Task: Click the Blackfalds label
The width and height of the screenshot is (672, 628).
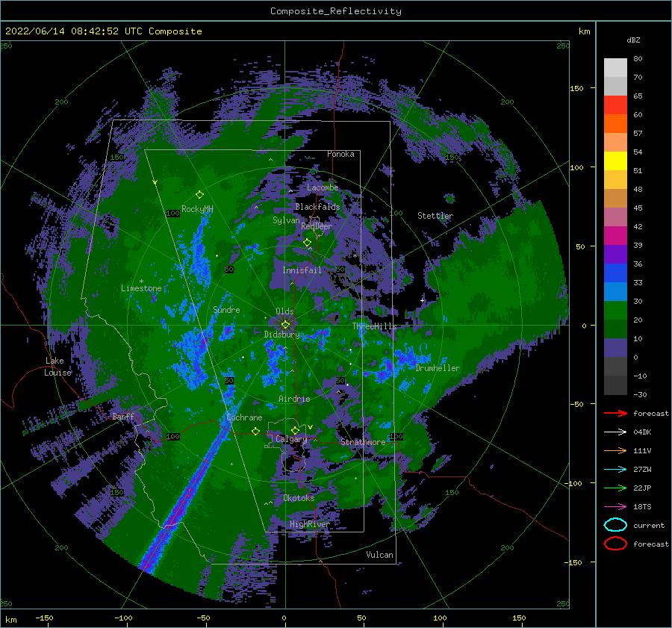Action: coord(317,207)
